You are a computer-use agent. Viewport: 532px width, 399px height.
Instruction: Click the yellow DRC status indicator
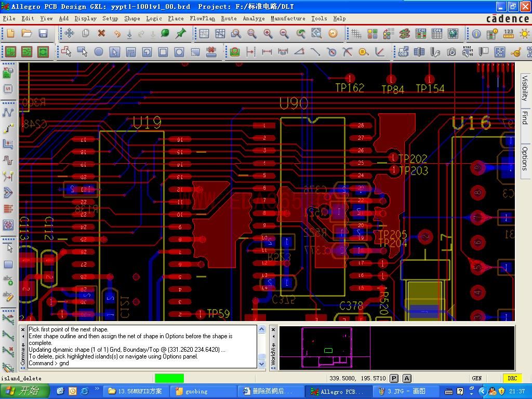pos(512,378)
